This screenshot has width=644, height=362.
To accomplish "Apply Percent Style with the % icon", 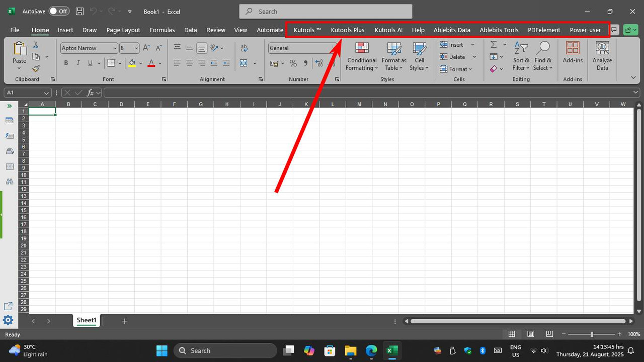I will (x=293, y=63).
